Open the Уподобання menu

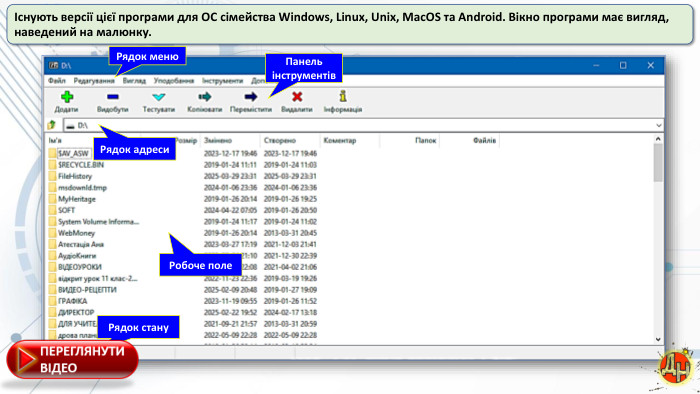174,81
